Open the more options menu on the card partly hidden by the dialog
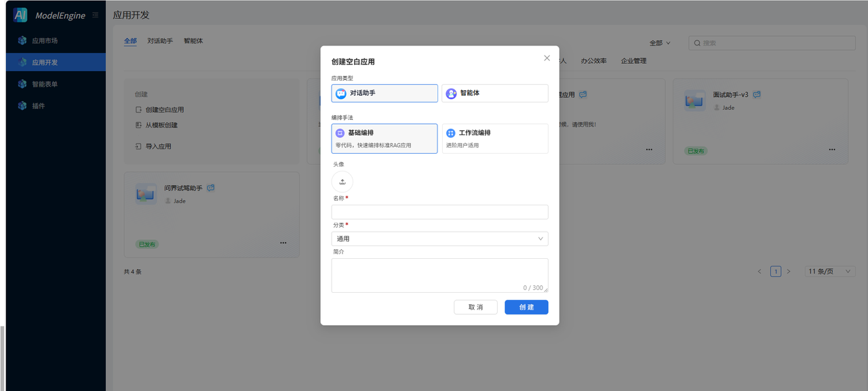The image size is (868, 391). (649, 149)
